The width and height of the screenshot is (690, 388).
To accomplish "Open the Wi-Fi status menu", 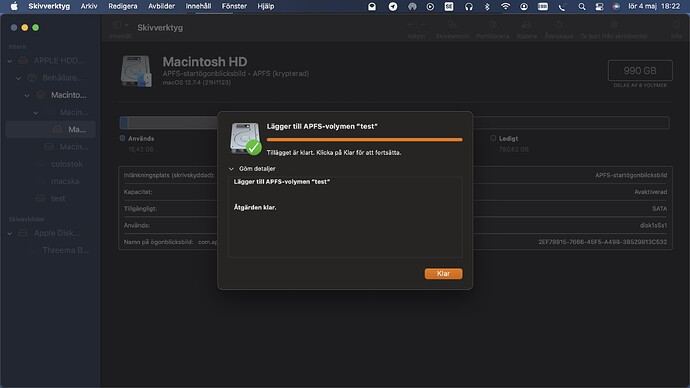I will [505, 6].
